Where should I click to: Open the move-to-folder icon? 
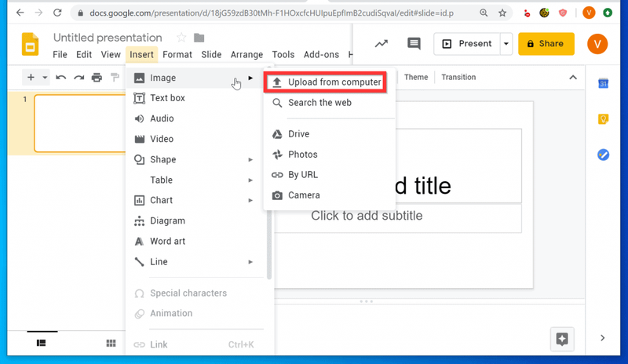pos(199,38)
